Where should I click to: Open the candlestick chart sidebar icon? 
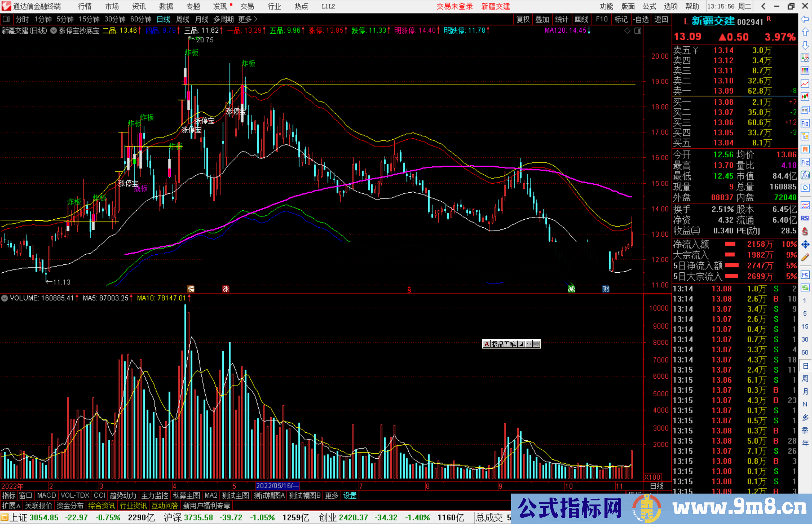pyautogui.click(x=805, y=97)
